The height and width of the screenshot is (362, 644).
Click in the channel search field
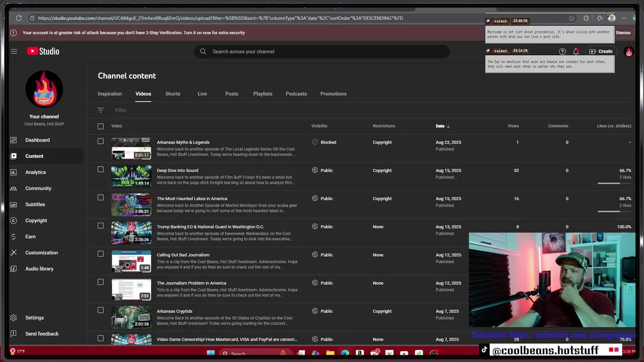click(322, 51)
